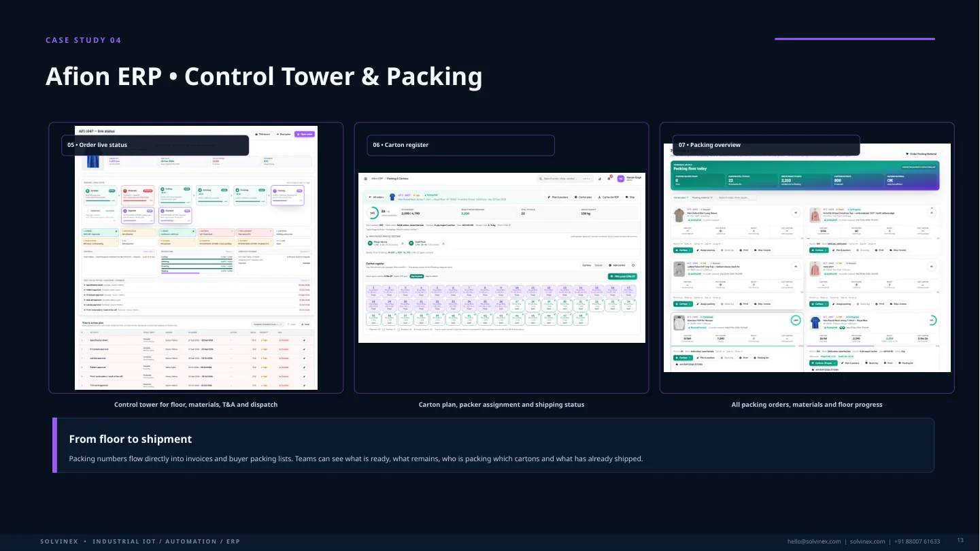Open the hamburger menu in Packing & Cartons screen
980x551 pixels.
click(365, 178)
